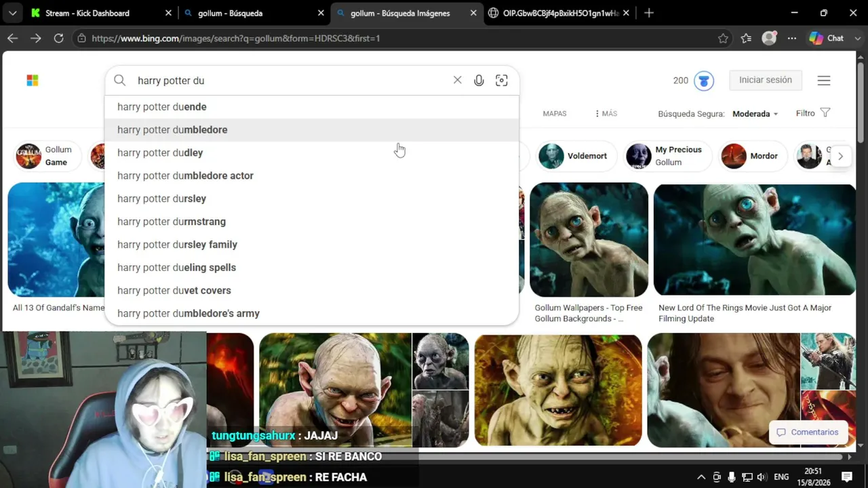Go forward to the next page
The height and width of the screenshot is (488, 868).
click(x=35, y=39)
